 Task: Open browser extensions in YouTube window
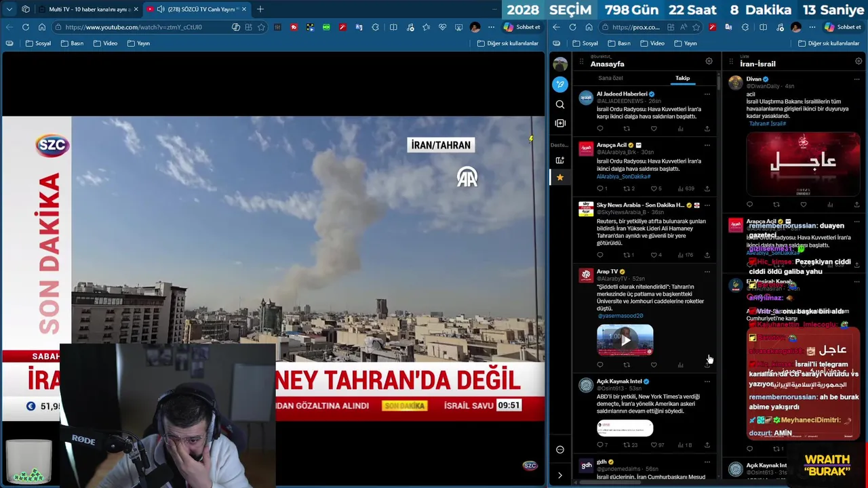coord(376,27)
